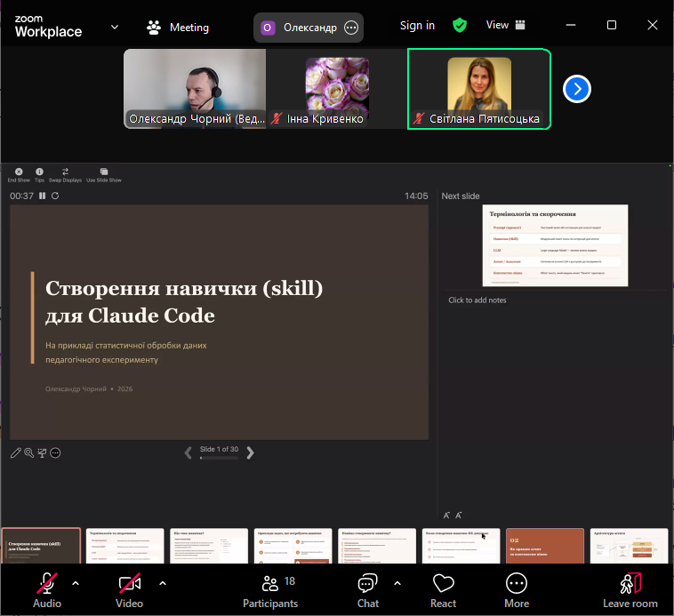Open the Meeting info icon
Viewport: 674px width, 616px height.
[x=155, y=27]
